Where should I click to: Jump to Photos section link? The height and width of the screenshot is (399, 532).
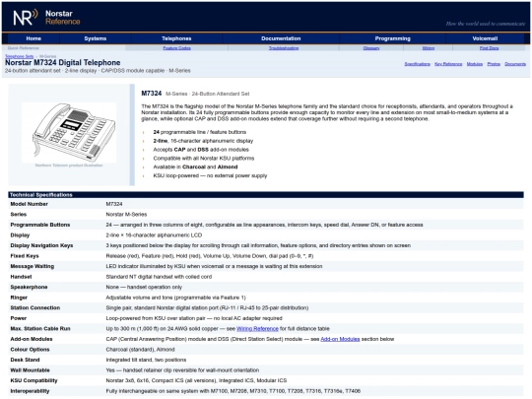coord(494,64)
